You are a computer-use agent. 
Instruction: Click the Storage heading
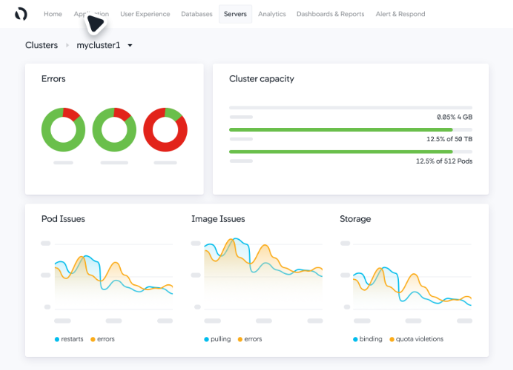[x=355, y=219]
